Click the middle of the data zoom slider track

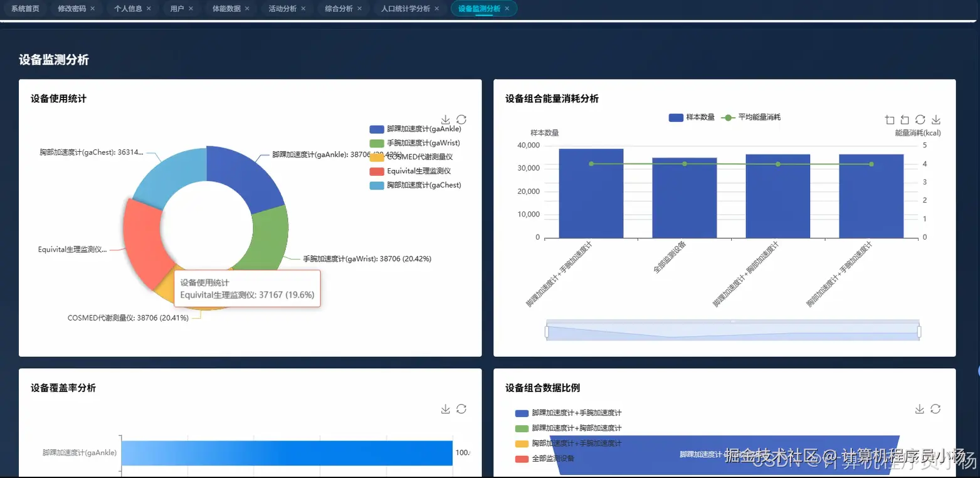(x=733, y=331)
